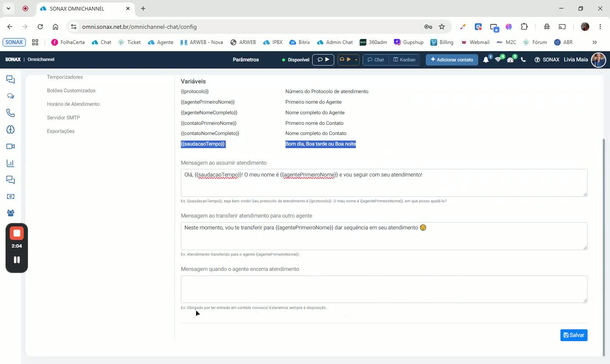Image resolution: width=610 pixels, height=364 pixels.
Task: Click the header phone dialer icon
Action: click(x=523, y=60)
